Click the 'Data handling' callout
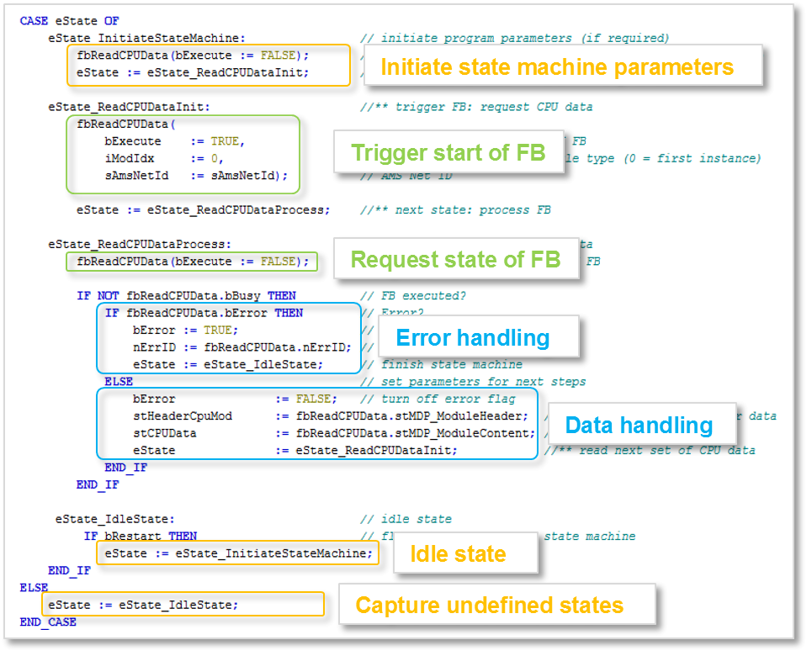 (x=642, y=424)
